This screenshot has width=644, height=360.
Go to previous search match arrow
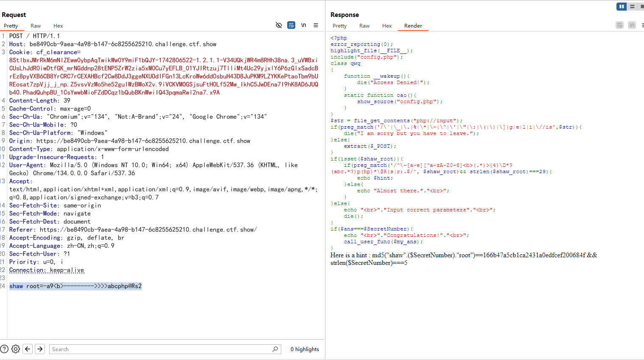tap(28, 349)
